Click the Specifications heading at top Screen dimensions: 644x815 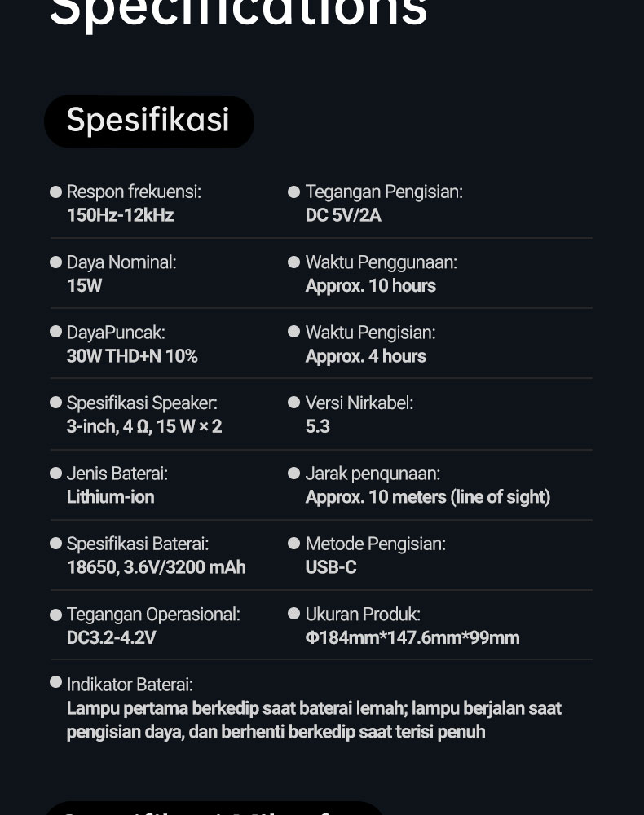tap(238, 13)
